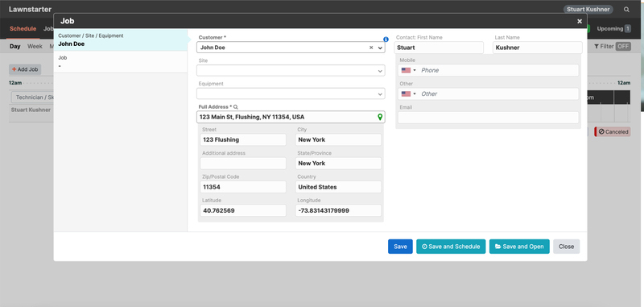Click the contact First Name field
The image size is (644, 307).
click(439, 48)
